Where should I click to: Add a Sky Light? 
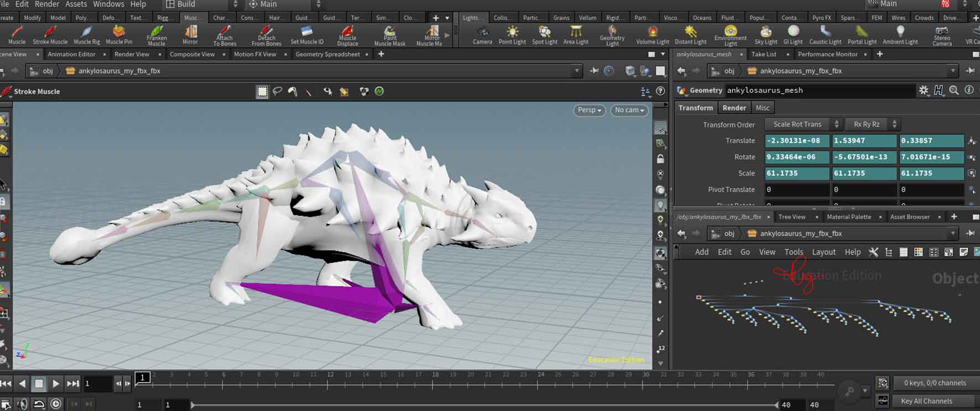766,35
